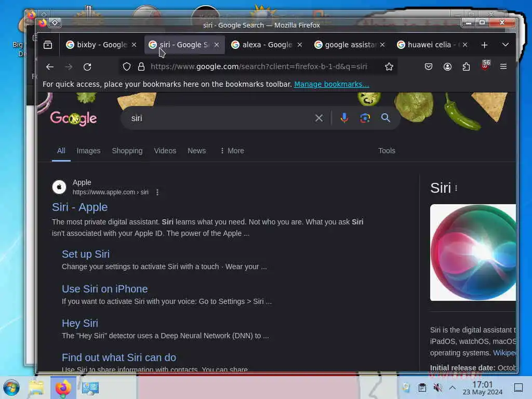Image resolution: width=532 pixels, height=399 pixels.
Task: Open Set up Siri link
Action: coord(86,254)
